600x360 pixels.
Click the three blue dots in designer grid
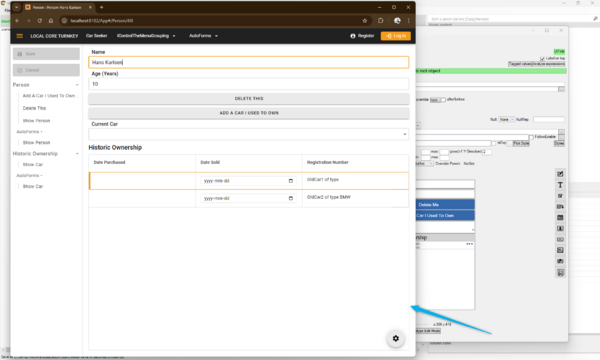(x=470, y=244)
